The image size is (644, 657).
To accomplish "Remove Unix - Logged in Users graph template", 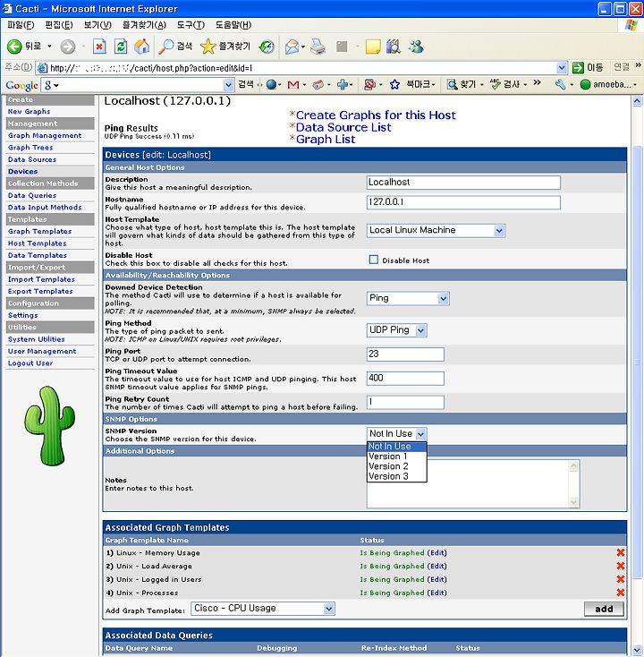I will 621,579.
